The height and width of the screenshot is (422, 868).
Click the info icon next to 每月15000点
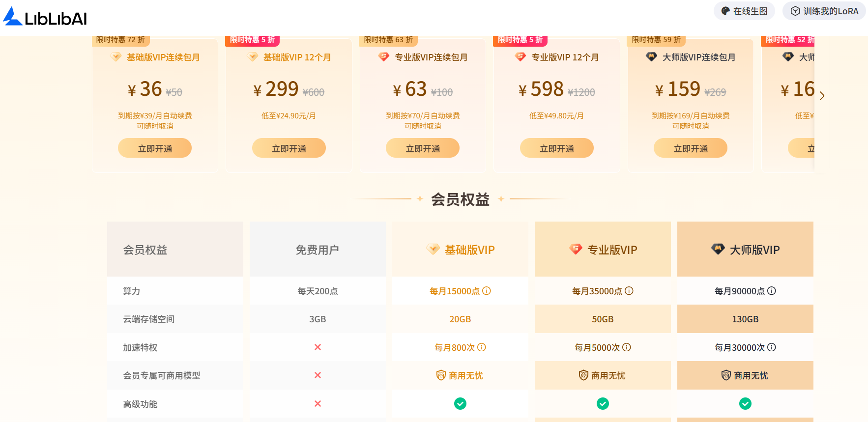(486, 290)
